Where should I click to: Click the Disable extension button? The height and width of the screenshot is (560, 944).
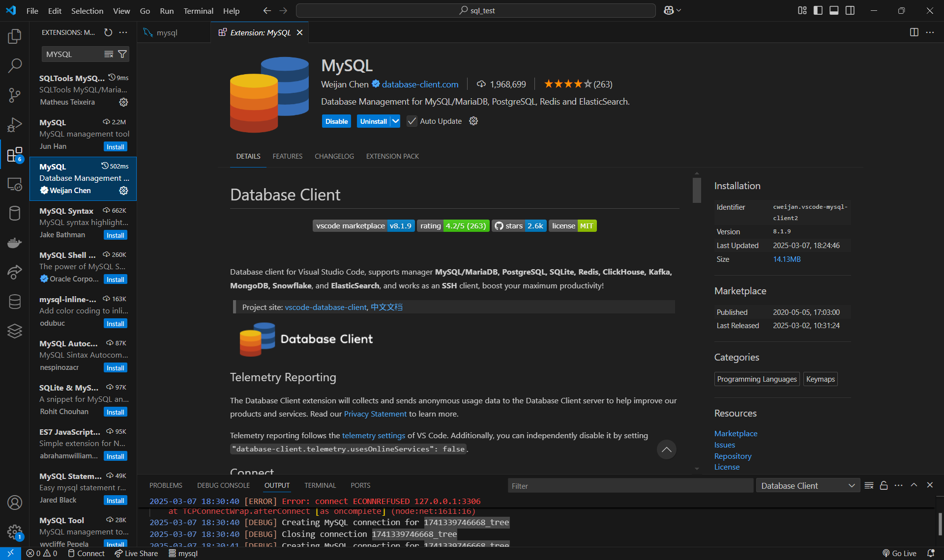tap(336, 121)
